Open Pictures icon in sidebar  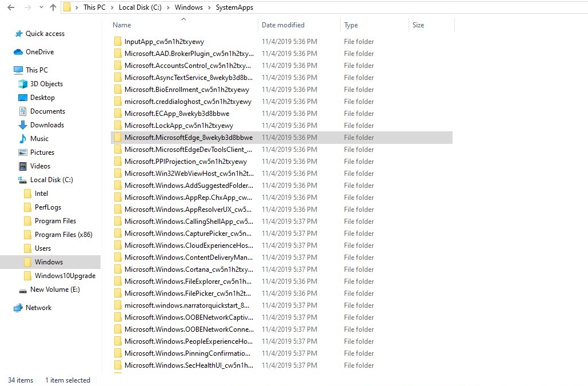(23, 152)
